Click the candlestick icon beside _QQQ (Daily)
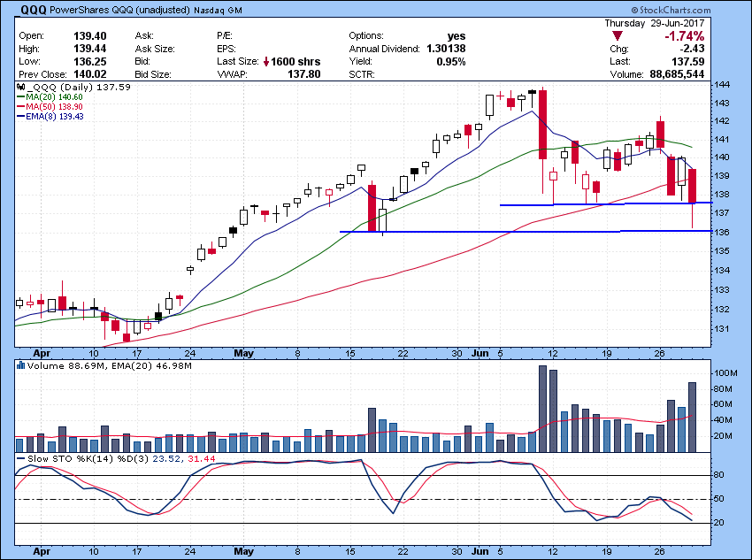The height and width of the screenshot is (560, 752). [20, 88]
